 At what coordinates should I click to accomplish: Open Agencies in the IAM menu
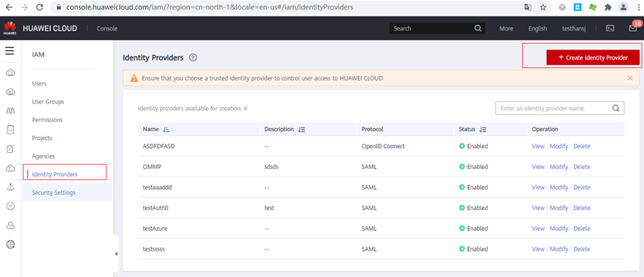point(43,156)
